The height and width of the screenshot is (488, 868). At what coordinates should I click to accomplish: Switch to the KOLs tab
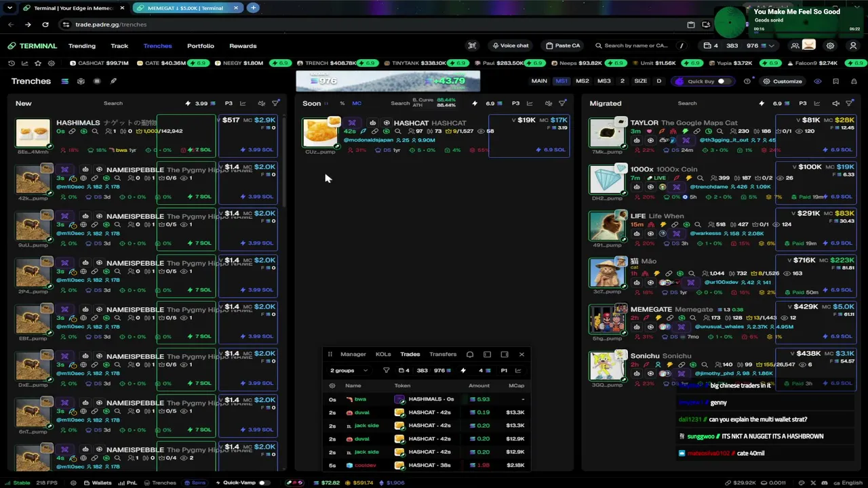tap(383, 354)
